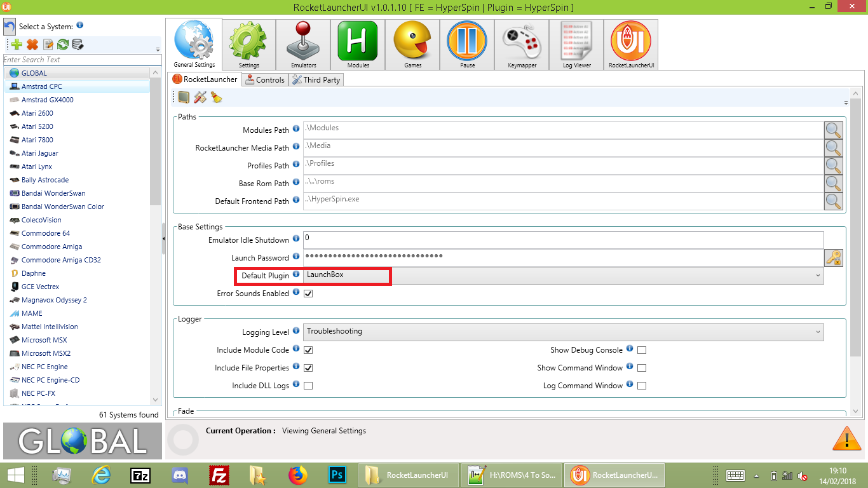This screenshot has height=488, width=868.
Task: Open the Settings tab
Action: [x=249, y=44]
